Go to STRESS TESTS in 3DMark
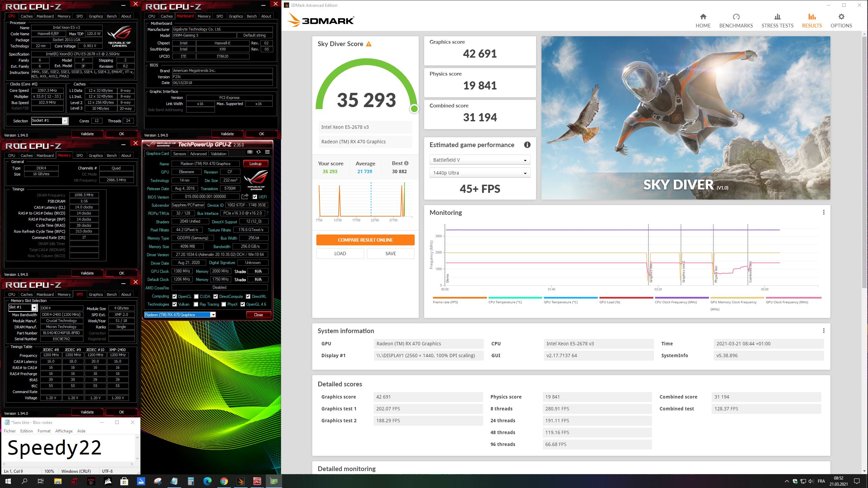 coord(777,21)
